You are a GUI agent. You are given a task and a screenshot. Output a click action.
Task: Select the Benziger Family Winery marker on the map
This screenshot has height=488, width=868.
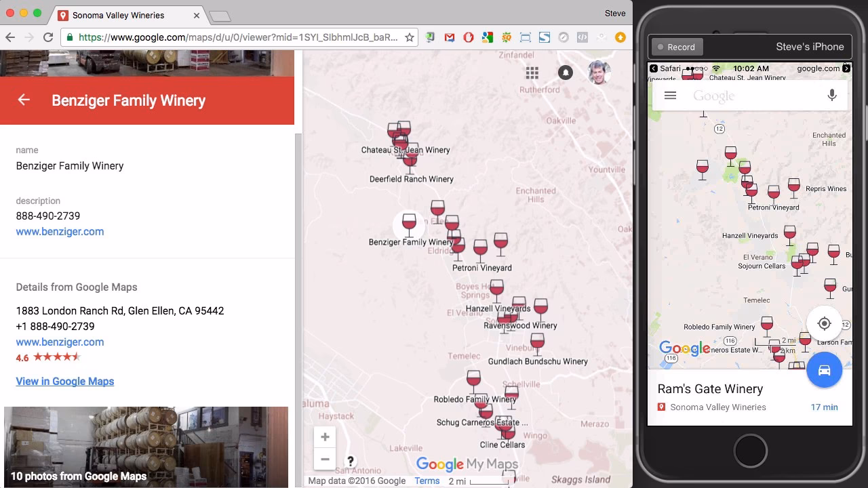tap(410, 223)
